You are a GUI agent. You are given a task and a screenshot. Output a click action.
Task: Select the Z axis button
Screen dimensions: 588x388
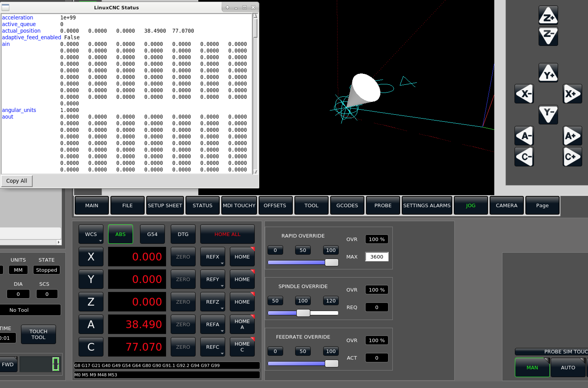click(x=91, y=302)
